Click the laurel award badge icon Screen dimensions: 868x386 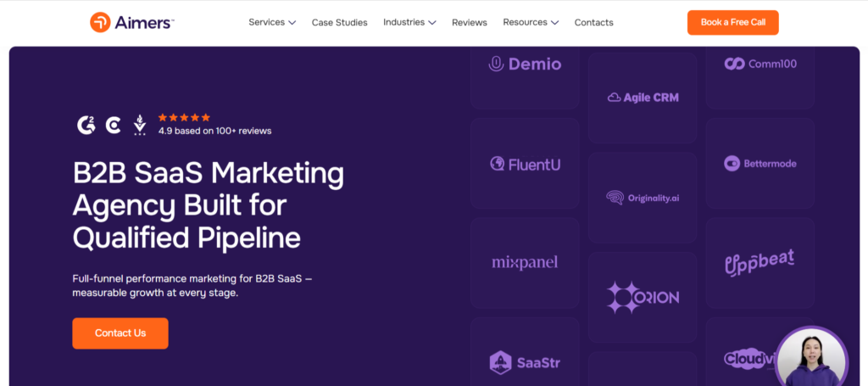pos(140,126)
